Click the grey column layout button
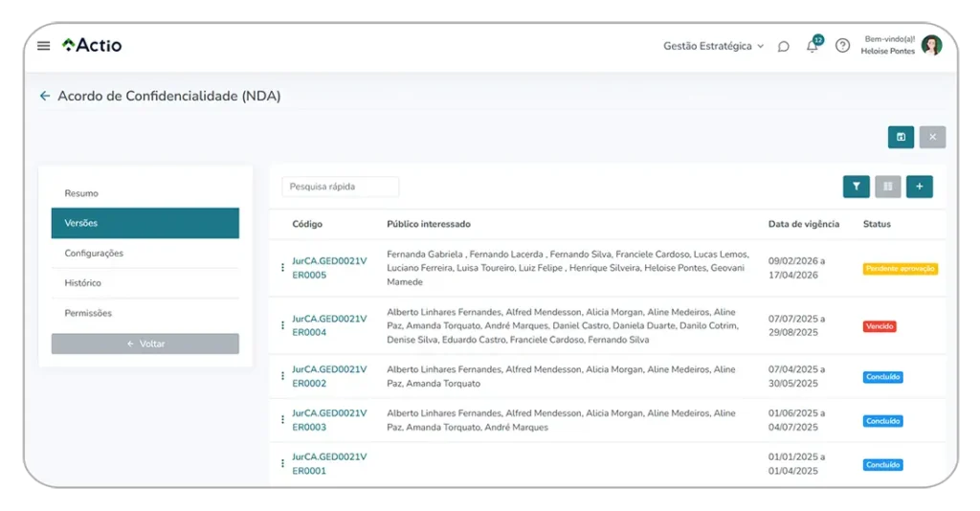This screenshot has height=511, width=980. (887, 187)
